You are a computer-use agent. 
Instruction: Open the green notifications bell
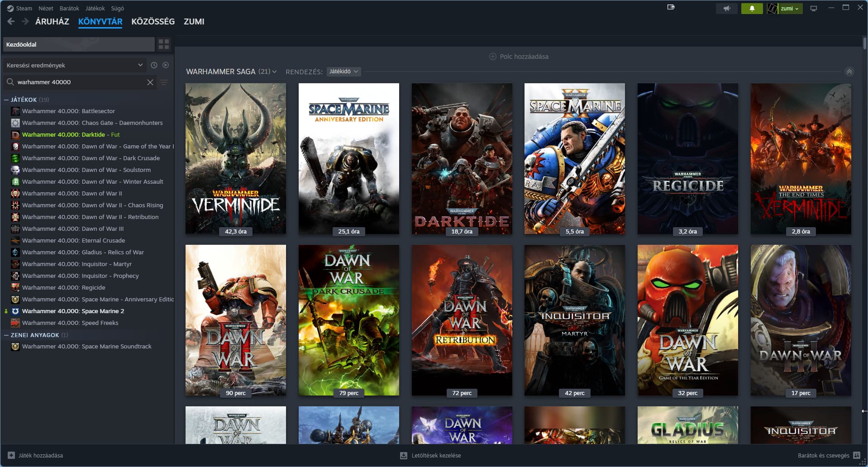click(x=752, y=9)
